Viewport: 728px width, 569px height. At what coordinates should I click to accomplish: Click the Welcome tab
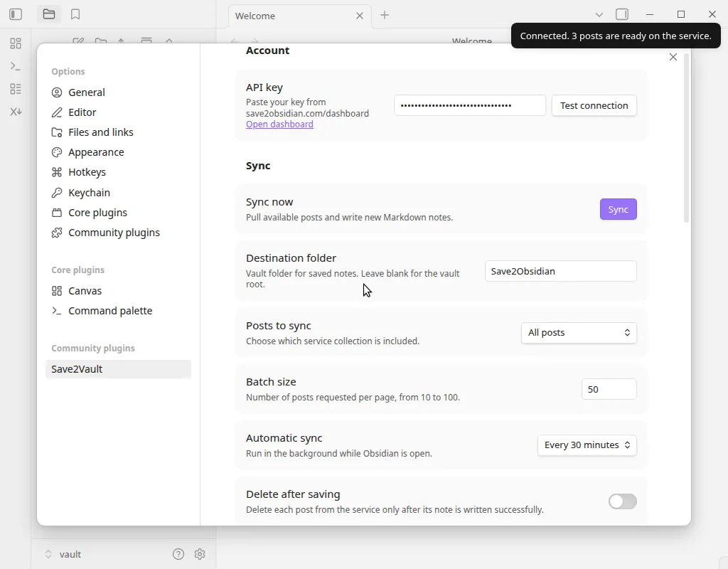(x=299, y=16)
